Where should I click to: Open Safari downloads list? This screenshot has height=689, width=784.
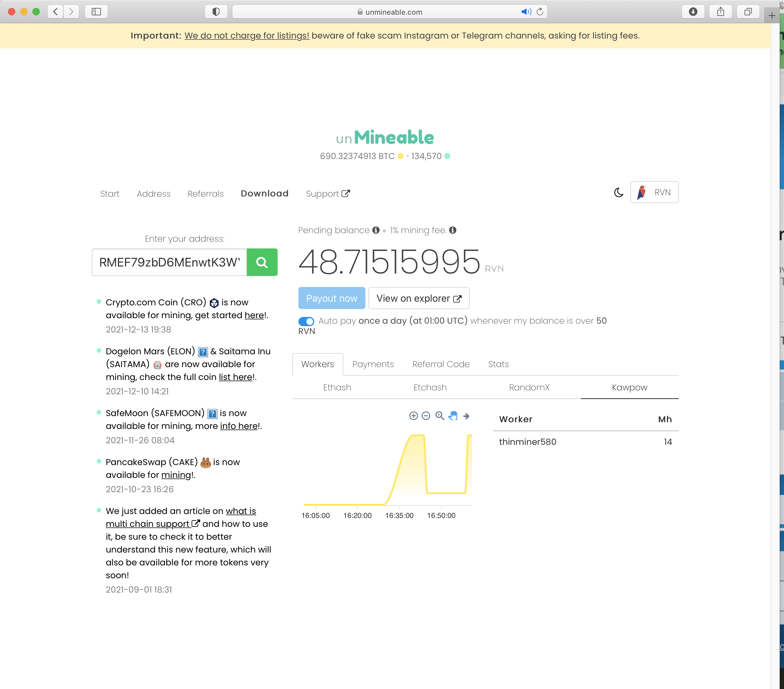693,12
